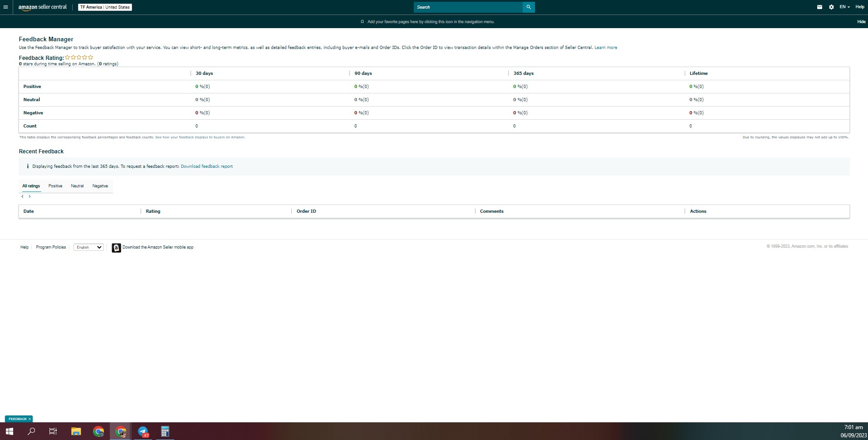Focus the top Search field
This screenshot has height=440, width=868.
pos(468,7)
